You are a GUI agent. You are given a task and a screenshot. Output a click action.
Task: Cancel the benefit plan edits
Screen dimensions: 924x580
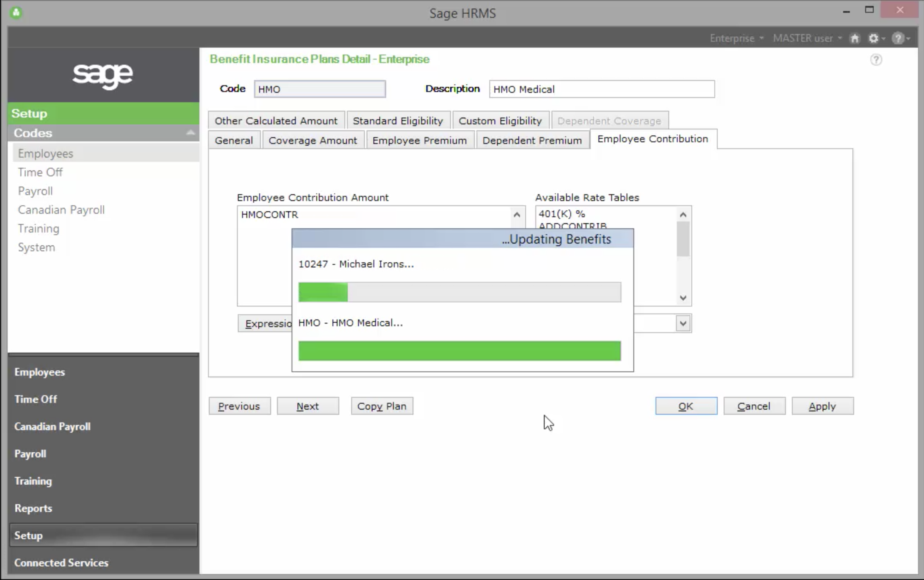pyautogui.click(x=754, y=406)
